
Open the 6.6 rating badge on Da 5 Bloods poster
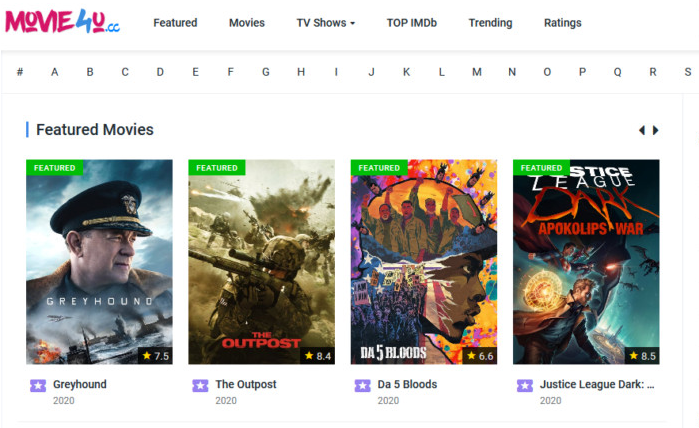click(480, 356)
